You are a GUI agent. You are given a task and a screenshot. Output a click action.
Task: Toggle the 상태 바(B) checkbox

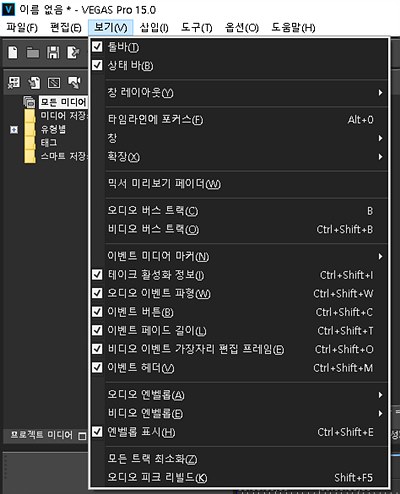[97, 65]
